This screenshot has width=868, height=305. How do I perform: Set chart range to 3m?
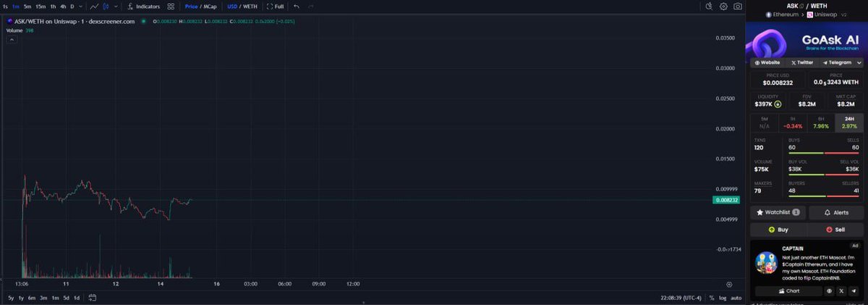click(43, 298)
